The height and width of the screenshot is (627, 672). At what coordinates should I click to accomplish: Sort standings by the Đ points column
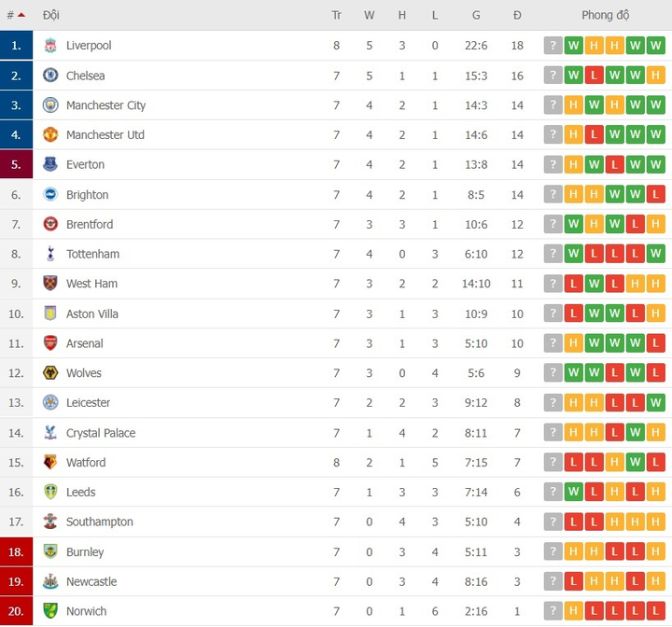(517, 15)
